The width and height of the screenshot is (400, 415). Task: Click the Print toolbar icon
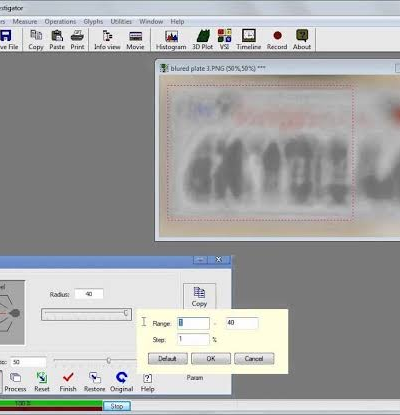[x=77, y=39]
